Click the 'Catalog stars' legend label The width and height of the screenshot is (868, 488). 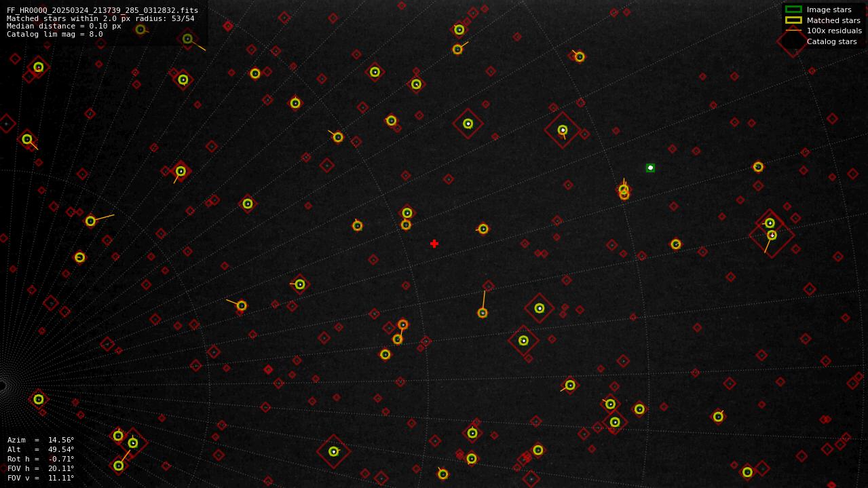click(831, 41)
